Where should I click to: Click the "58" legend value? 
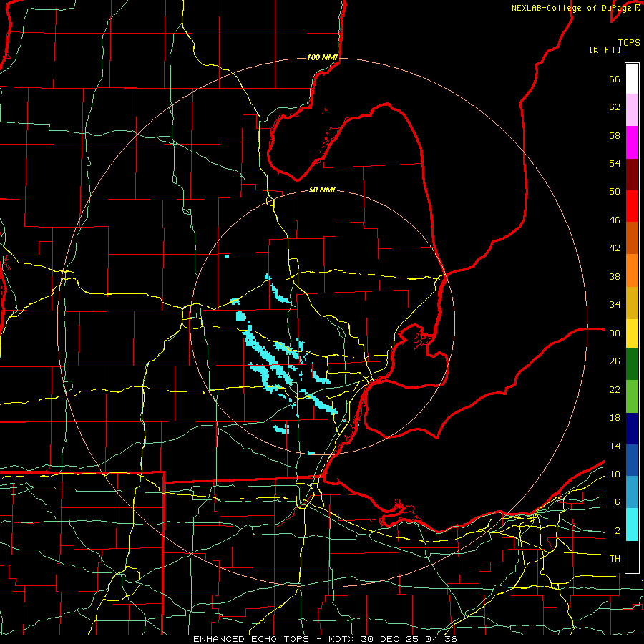click(x=615, y=135)
